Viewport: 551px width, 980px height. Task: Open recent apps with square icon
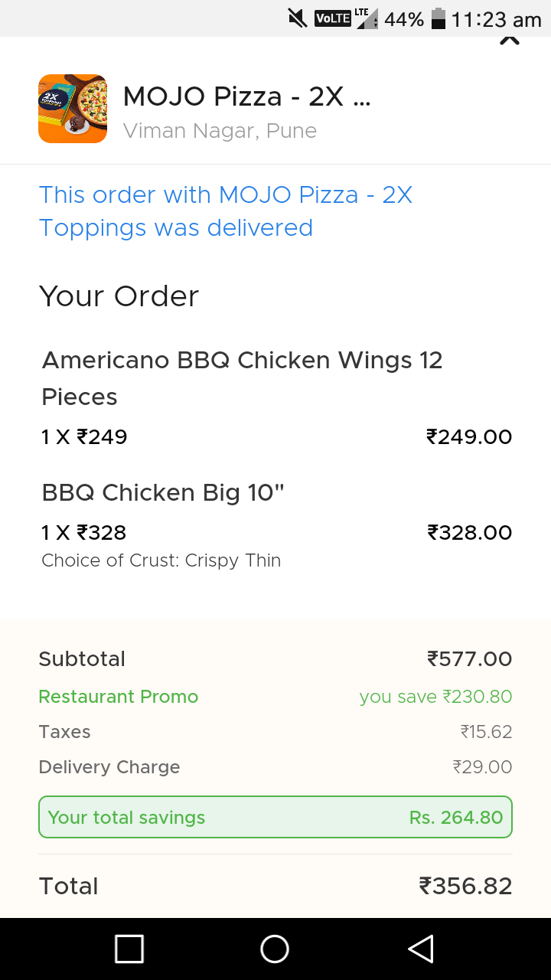pos(129,949)
